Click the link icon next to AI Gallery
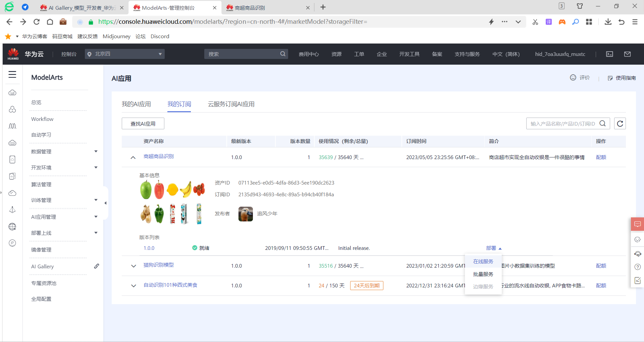This screenshot has height=342, width=644. (96, 266)
